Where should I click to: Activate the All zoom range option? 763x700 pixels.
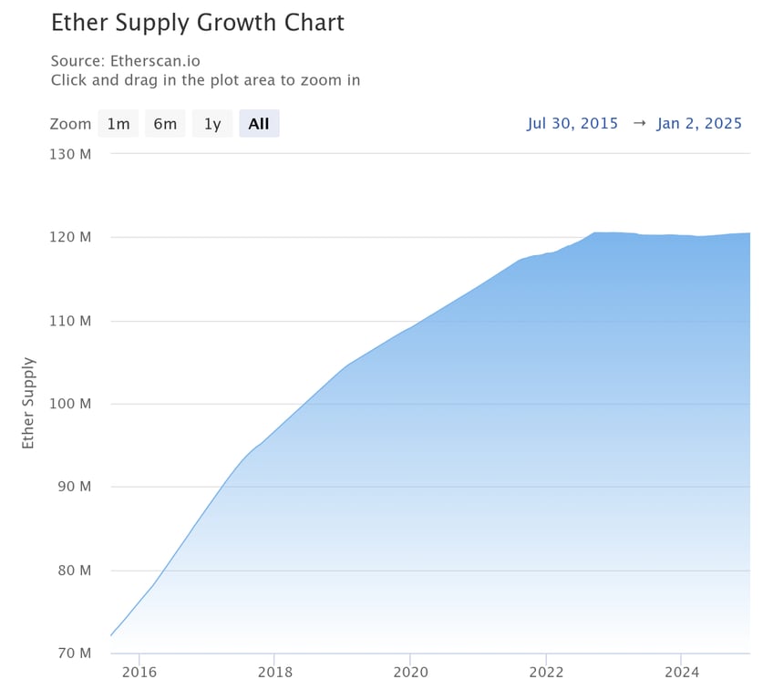tap(259, 123)
